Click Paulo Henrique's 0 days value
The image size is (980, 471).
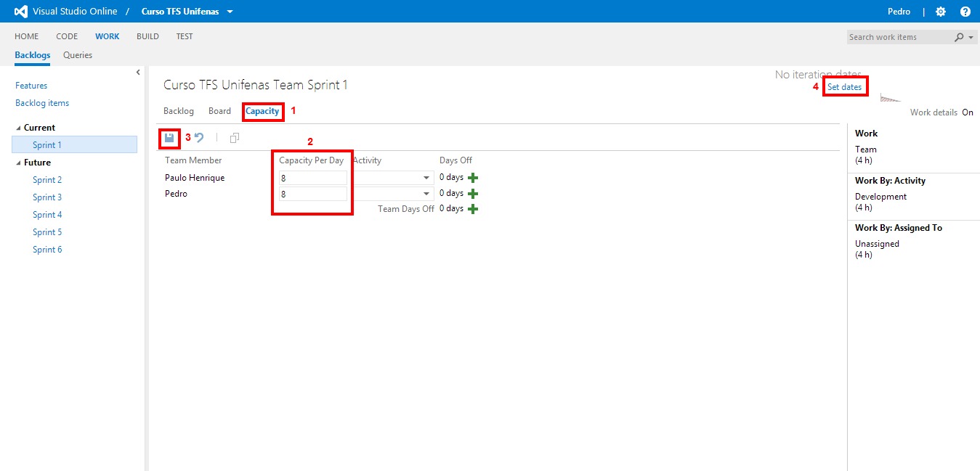[451, 177]
